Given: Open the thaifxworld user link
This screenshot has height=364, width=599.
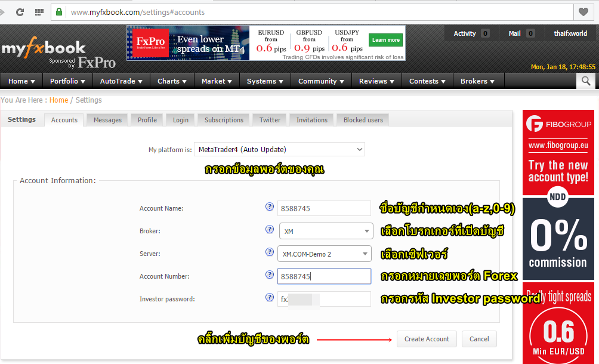Looking at the screenshot, I should pyautogui.click(x=570, y=33).
